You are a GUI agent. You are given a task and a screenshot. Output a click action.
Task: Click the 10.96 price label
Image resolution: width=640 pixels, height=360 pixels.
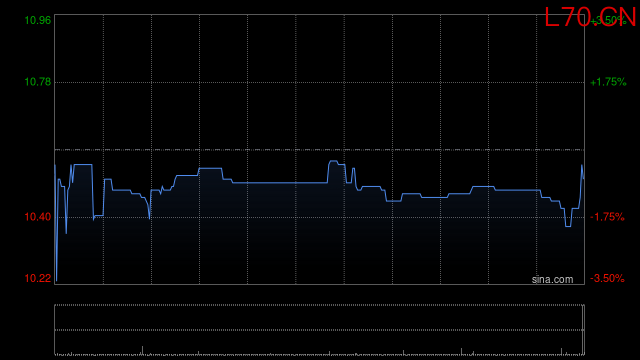(38, 20)
